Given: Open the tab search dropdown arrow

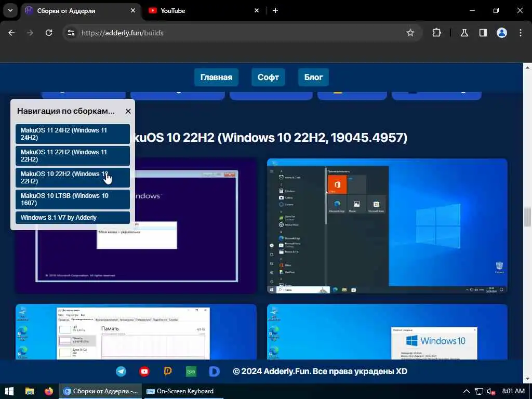Looking at the screenshot, I should (x=10, y=10).
